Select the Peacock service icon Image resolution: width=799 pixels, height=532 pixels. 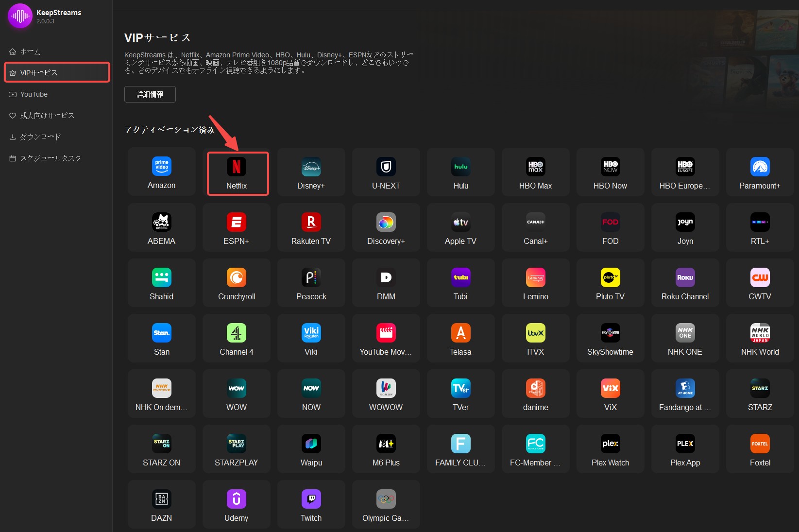[311, 283]
